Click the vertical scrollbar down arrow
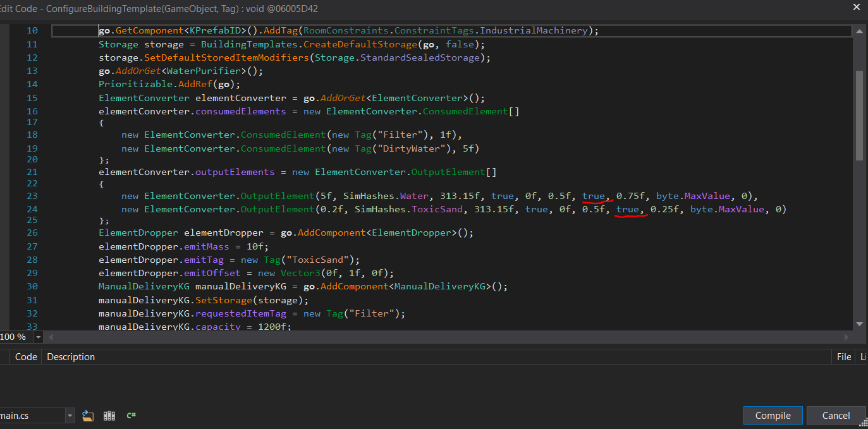868x429 pixels. [859, 323]
